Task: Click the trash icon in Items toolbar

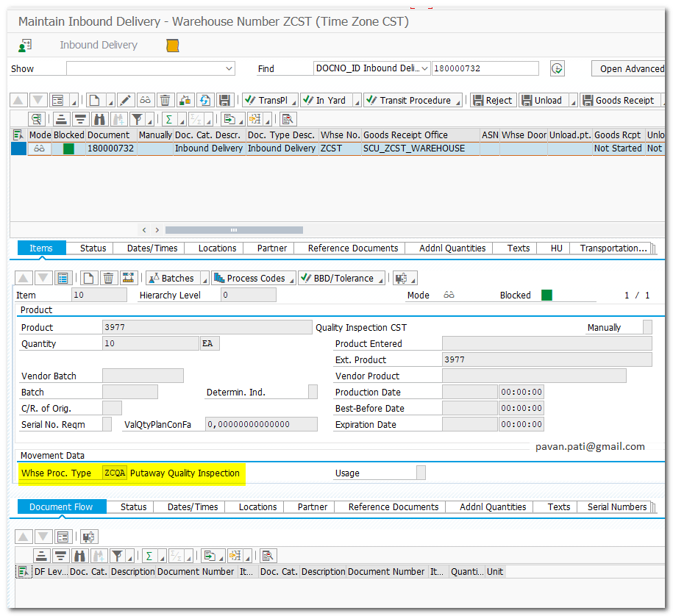Action: coord(108,279)
